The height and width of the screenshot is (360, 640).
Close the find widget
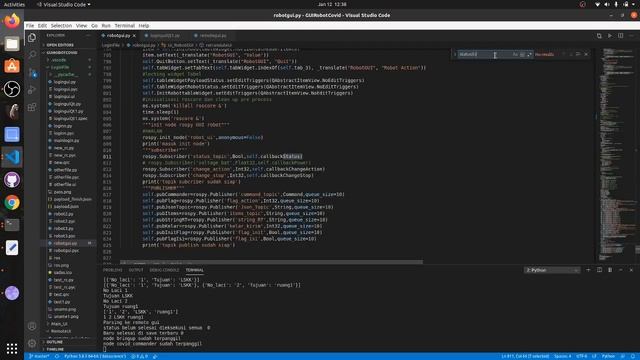[x=586, y=54]
